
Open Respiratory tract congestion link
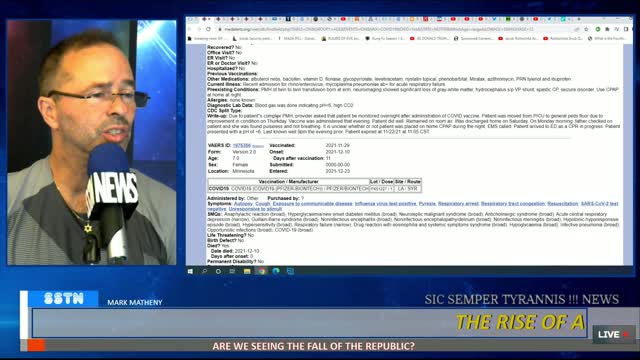[x=513, y=204]
